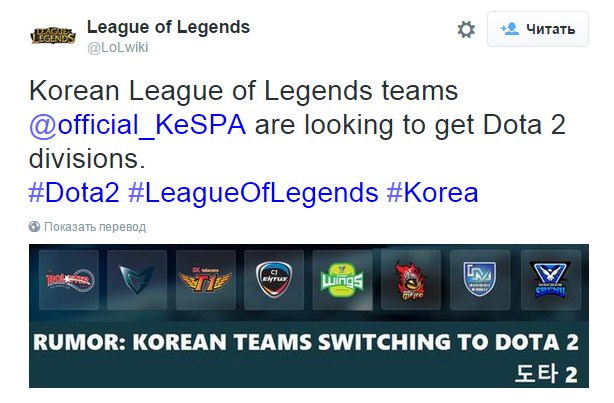Screen dimensions: 614x403
Task: Select the Samsung Galaxy team logo
Action: (137, 280)
